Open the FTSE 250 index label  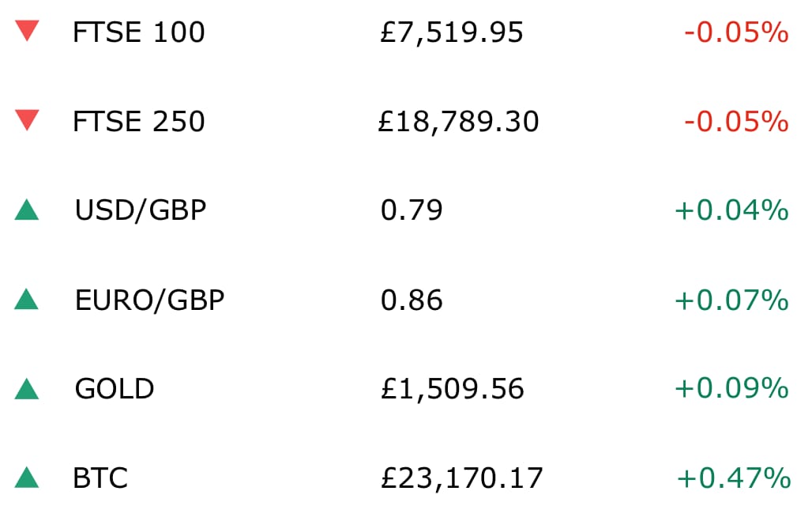pos(139,121)
